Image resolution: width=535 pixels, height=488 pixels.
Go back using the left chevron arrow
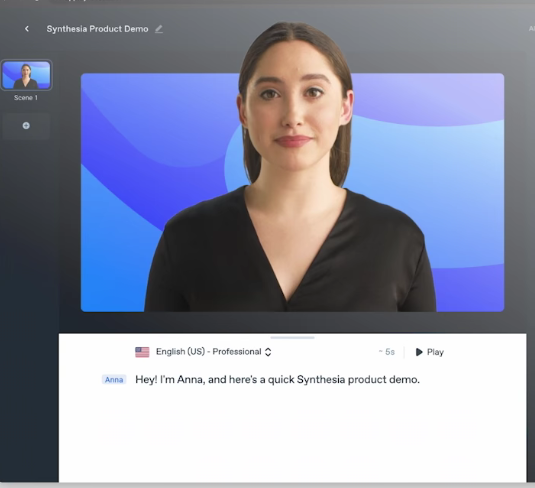pyautogui.click(x=27, y=29)
